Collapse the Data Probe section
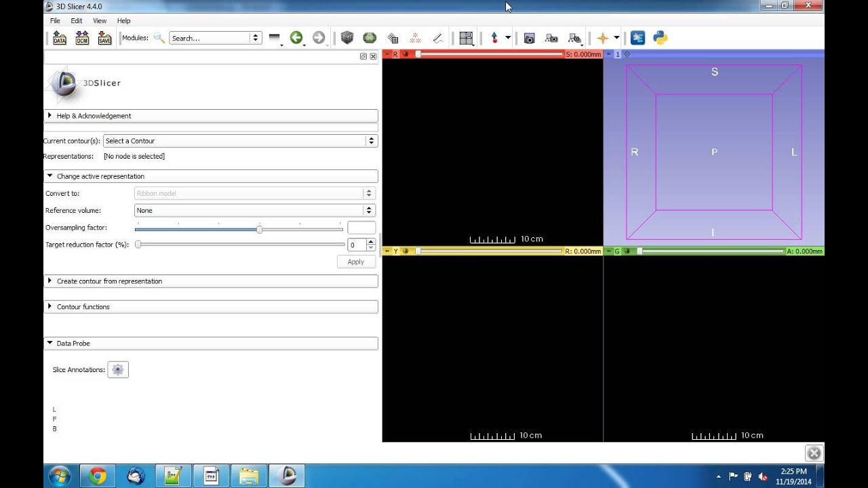 pyautogui.click(x=211, y=344)
